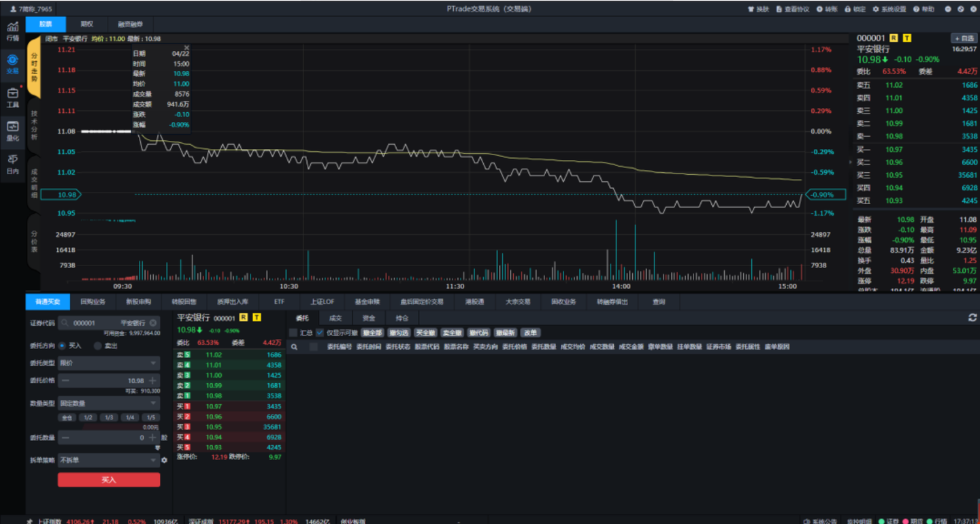Screen dimensions: 980x524
Task: Open the 日内 intraday sidebar icon
Action: [12, 162]
